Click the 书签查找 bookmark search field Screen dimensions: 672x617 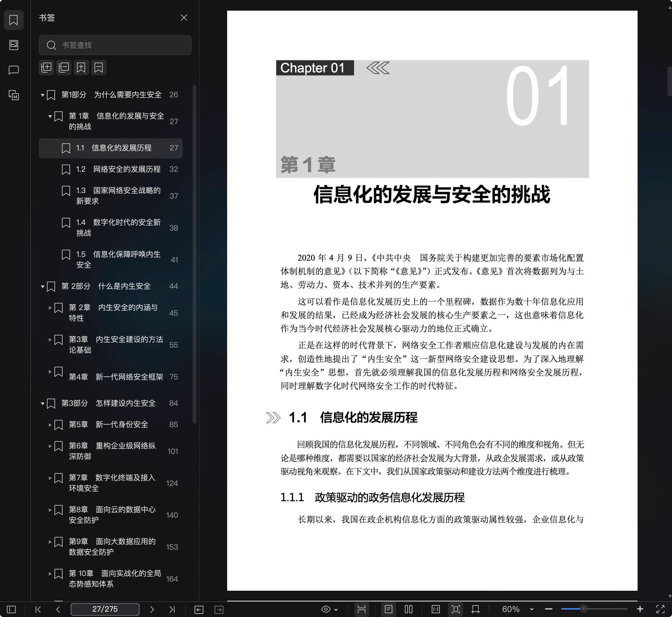coord(115,45)
